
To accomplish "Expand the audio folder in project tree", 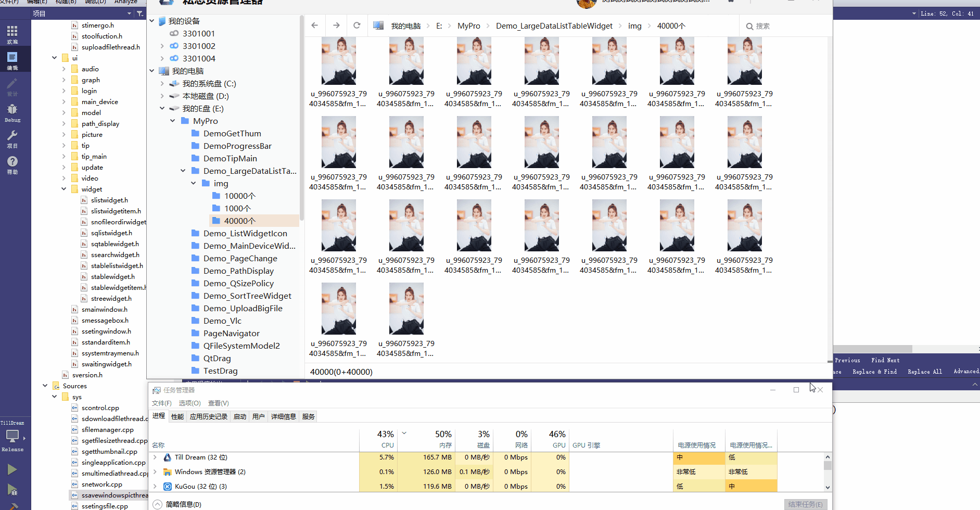I will coord(63,69).
